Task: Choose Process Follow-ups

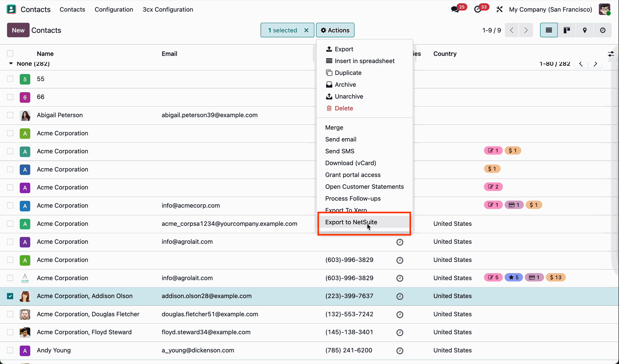Action: (x=365, y=199)
